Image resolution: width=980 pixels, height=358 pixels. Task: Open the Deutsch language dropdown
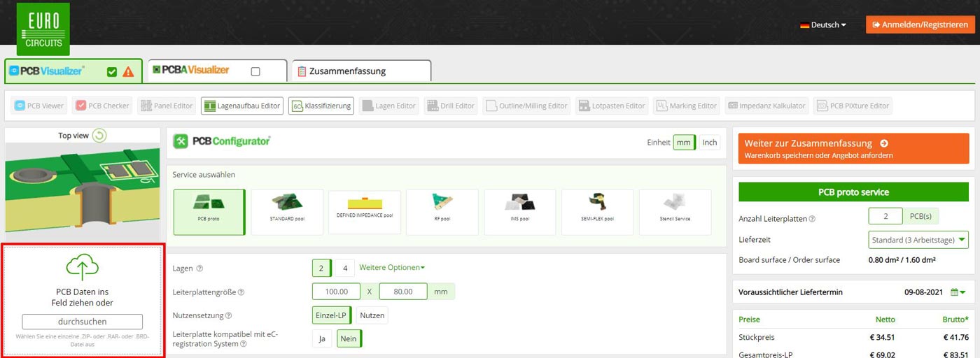pyautogui.click(x=823, y=25)
